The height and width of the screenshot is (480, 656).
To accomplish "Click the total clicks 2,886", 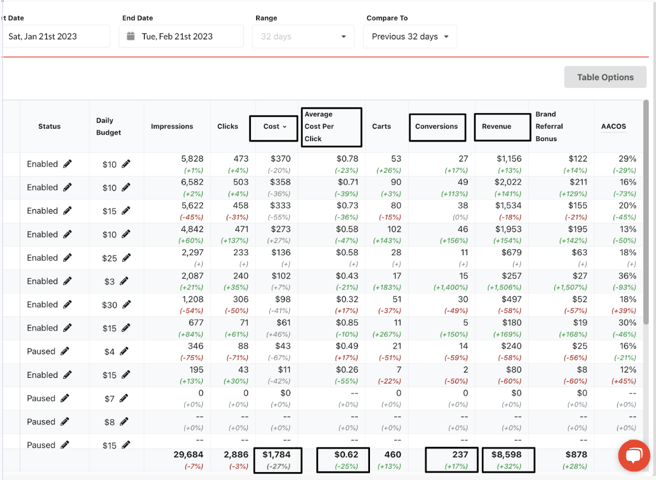I will pos(236,454).
